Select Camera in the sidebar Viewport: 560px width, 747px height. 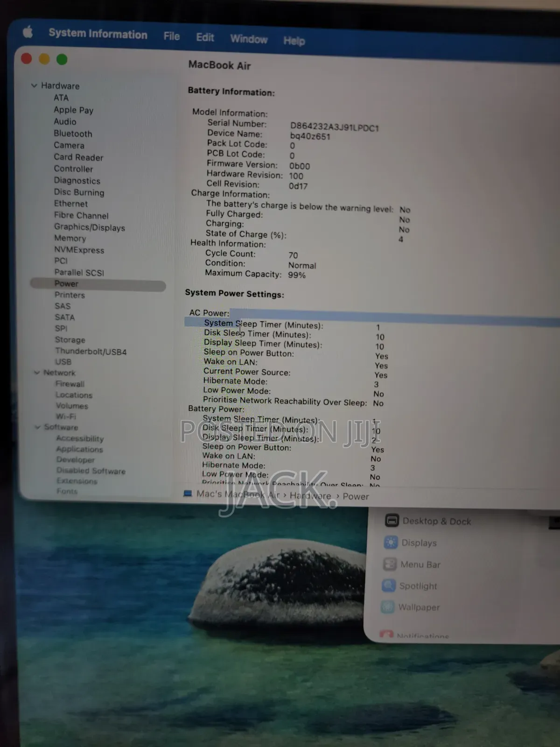pyautogui.click(x=69, y=145)
